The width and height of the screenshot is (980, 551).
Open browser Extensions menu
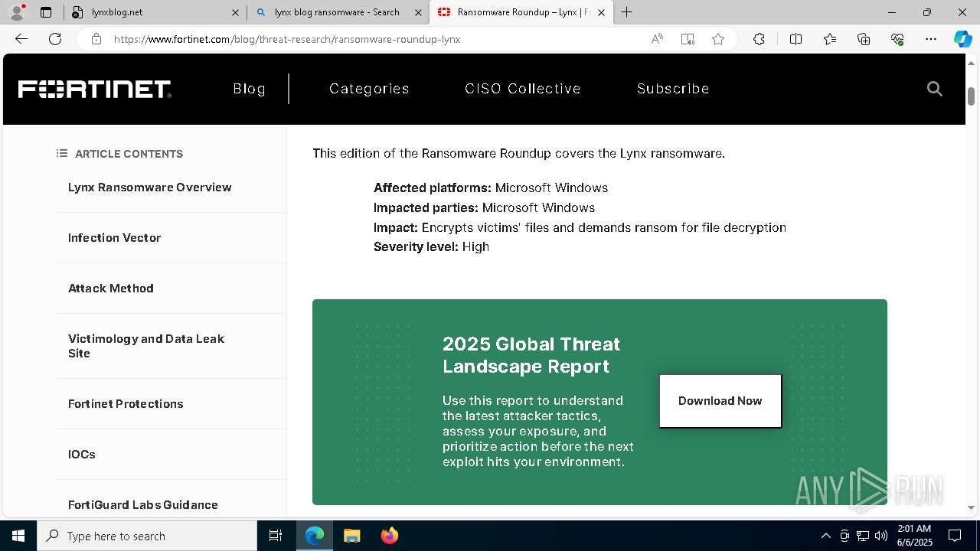[759, 39]
